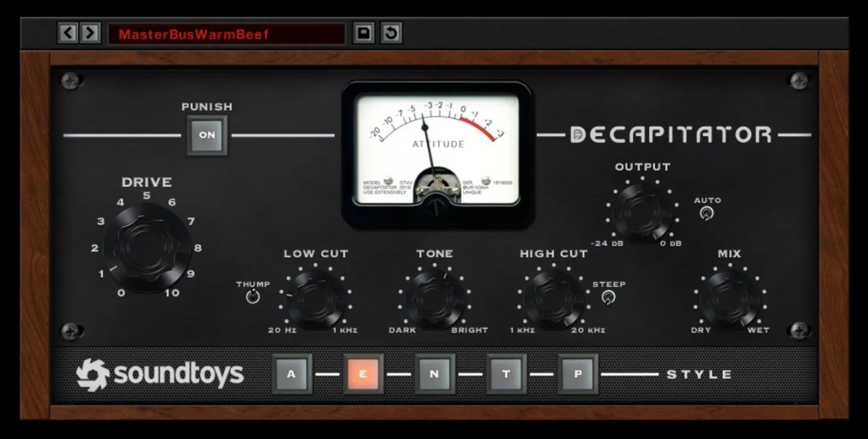Click the 'STYLE' label text
The width and height of the screenshot is (868, 439).
pos(700,375)
